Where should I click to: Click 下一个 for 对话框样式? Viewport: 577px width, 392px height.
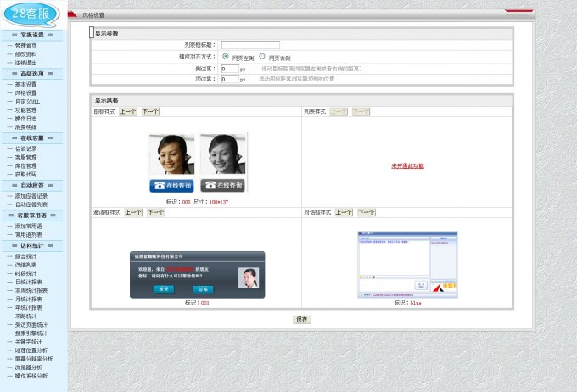367,212
